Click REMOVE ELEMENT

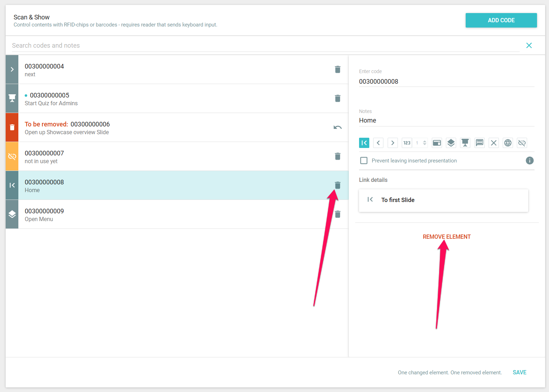[447, 237]
